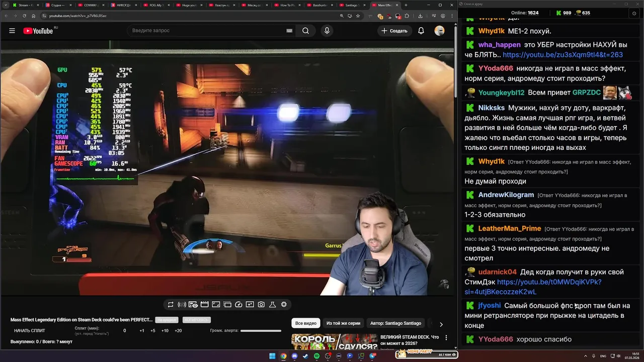
Task: Click the НАЧАТЬ СПЛИТ button
Action: pos(30,331)
